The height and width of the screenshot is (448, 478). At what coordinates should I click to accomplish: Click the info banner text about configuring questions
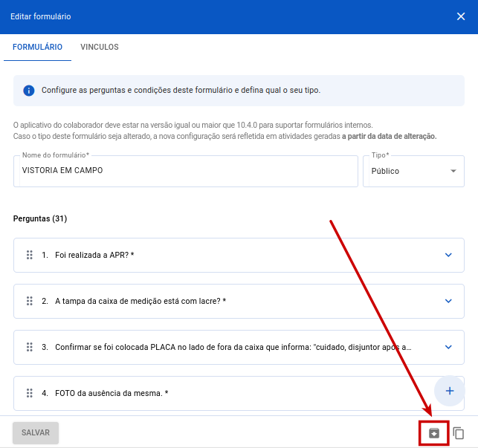[181, 90]
